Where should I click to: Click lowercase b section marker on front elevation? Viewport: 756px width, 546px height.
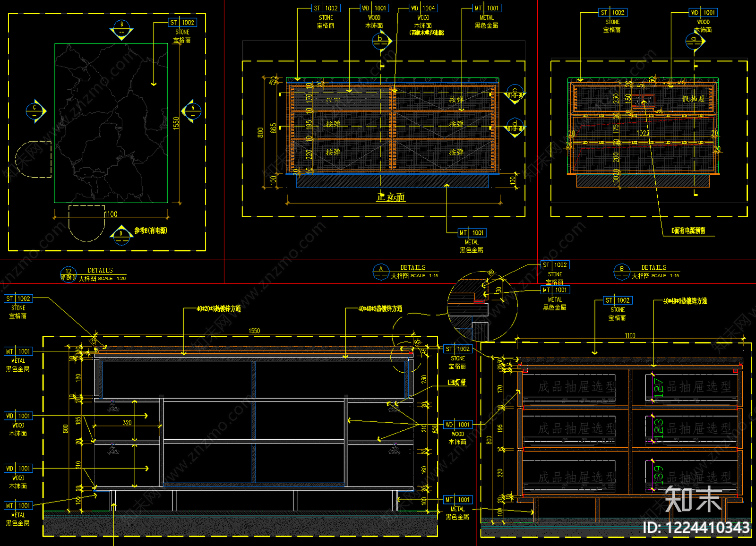point(382,41)
